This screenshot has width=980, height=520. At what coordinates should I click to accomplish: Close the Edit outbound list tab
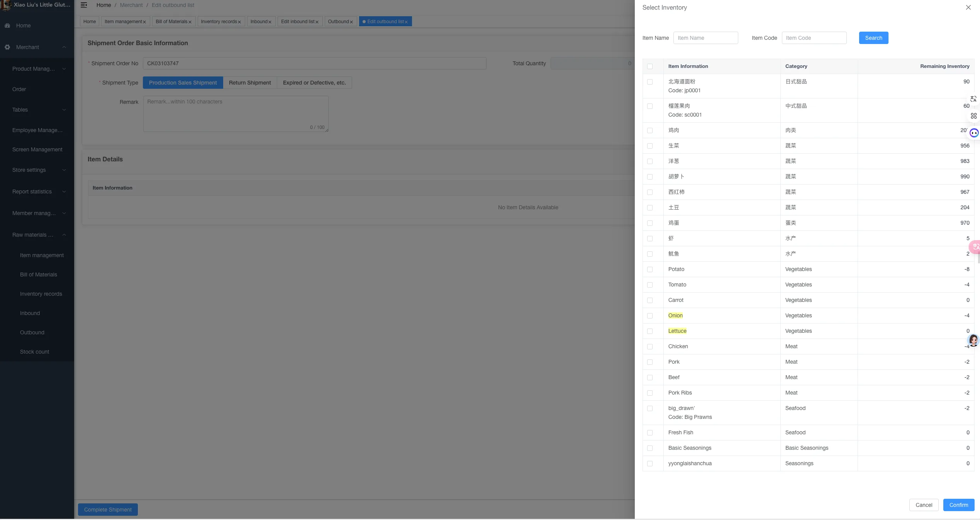coord(406,22)
